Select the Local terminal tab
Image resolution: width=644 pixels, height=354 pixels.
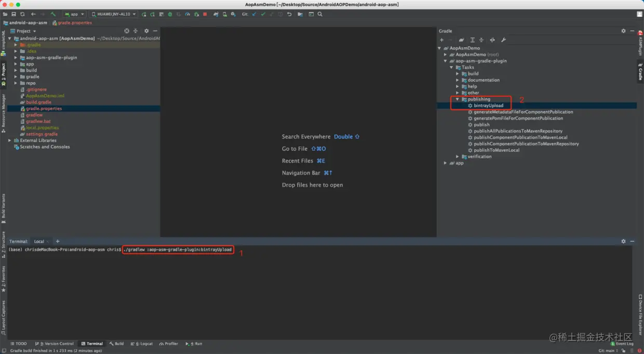point(39,242)
